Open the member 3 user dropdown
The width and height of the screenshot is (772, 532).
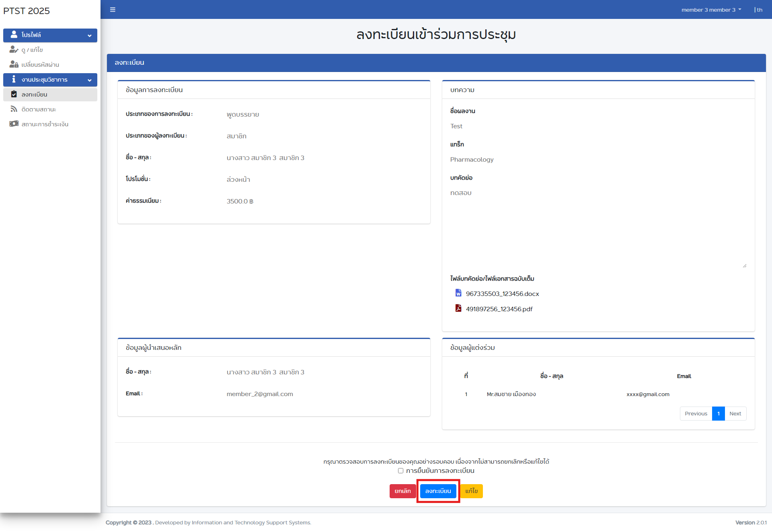tap(711, 10)
